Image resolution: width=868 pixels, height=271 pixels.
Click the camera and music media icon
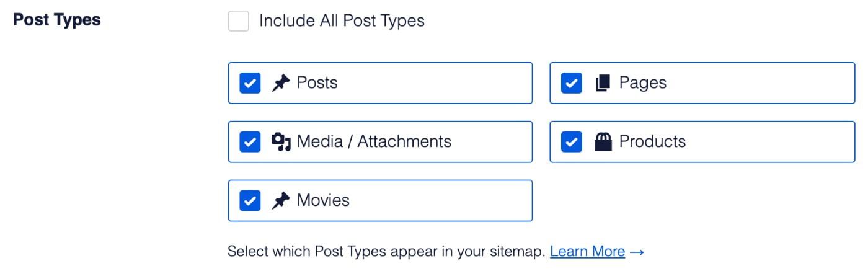[x=281, y=142]
